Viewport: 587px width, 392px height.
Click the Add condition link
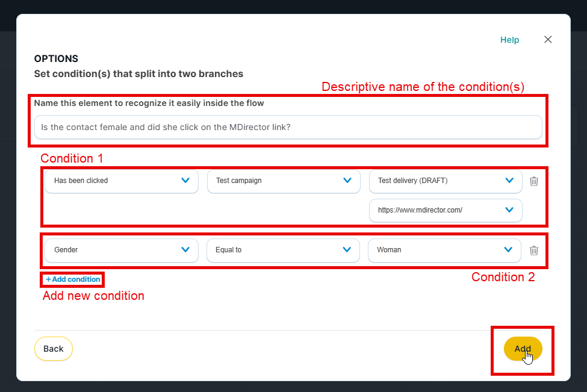pos(73,279)
